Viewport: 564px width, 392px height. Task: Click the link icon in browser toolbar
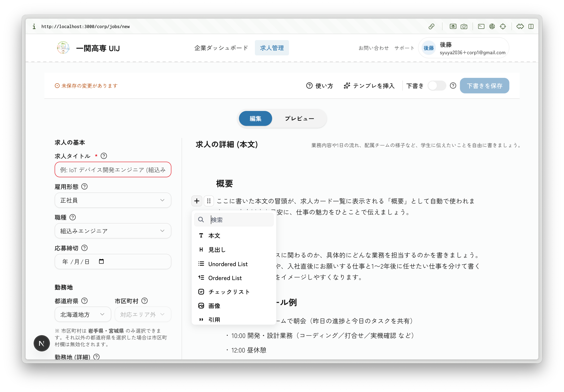[x=431, y=27]
